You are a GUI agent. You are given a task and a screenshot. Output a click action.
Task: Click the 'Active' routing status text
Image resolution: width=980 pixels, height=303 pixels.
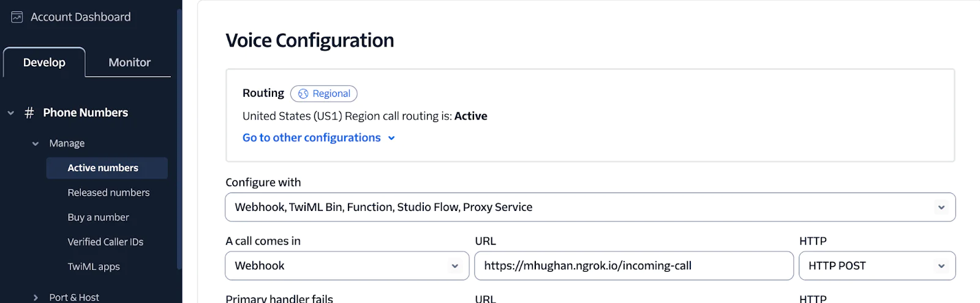[x=471, y=116]
